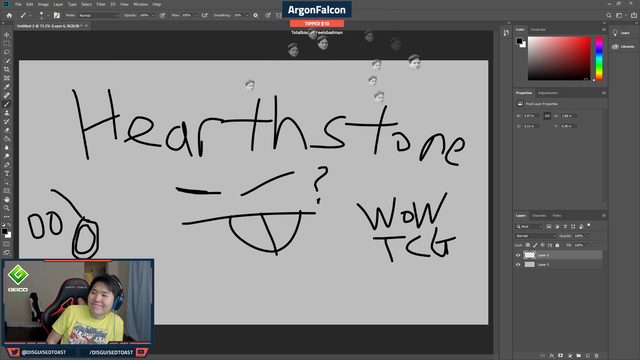Click the add layer mask icon
Viewport: 640px width, 360px height.
[560, 356]
